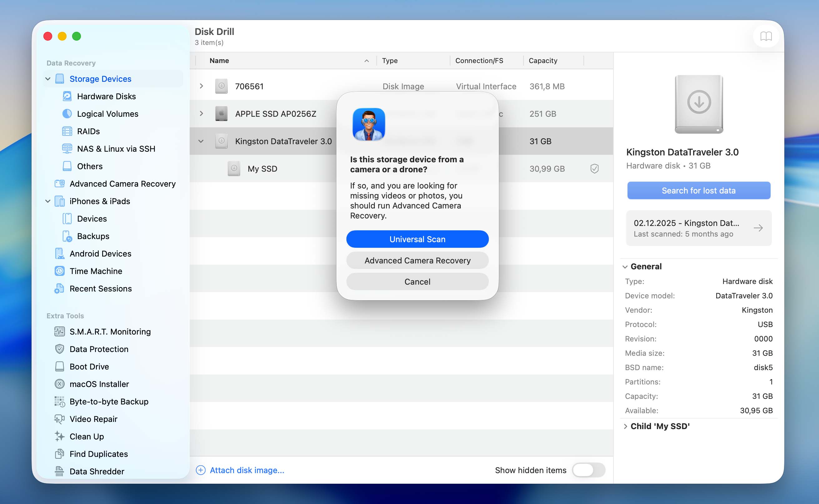Click the iPhone Devices icon in sidebar
This screenshot has height=504, width=819.
pos(67,219)
